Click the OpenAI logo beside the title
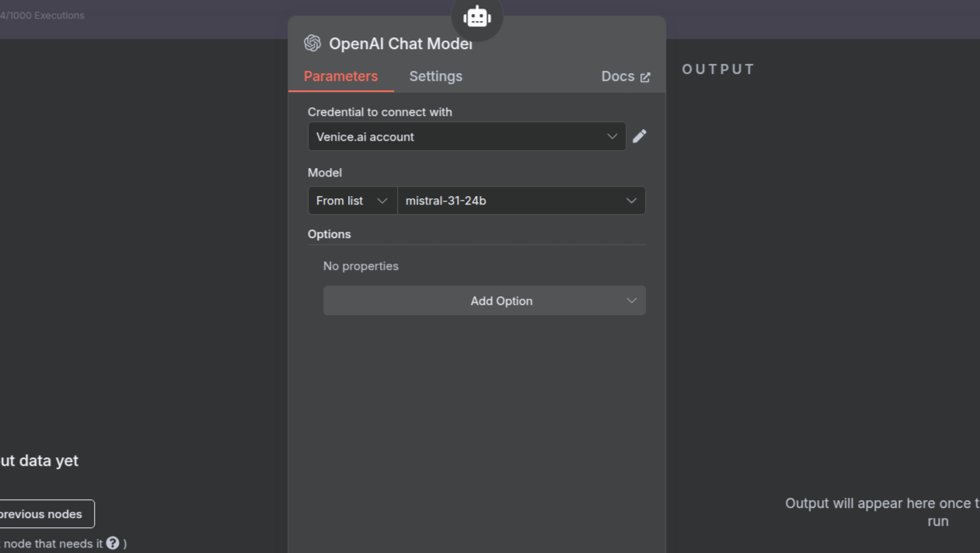Image resolution: width=980 pixels, height=553 pixels. (x=312, y=43)
